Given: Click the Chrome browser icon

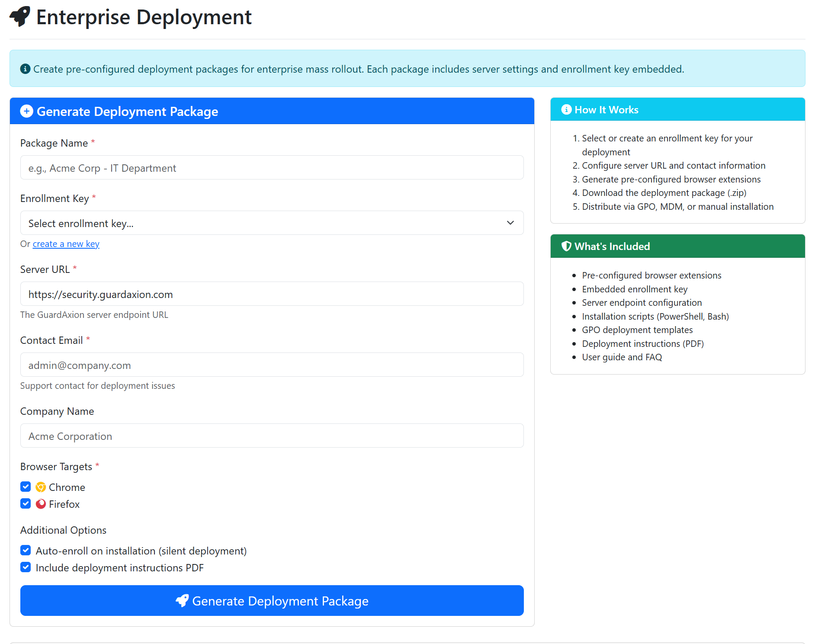Looking at the screenshot, I should coord(40,487).
